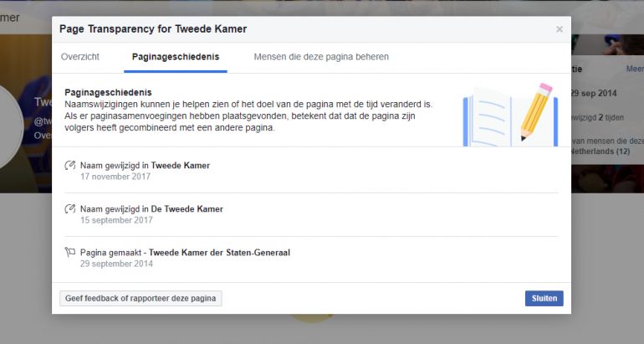Click the Meer link in background page

(x=635, y=69)
